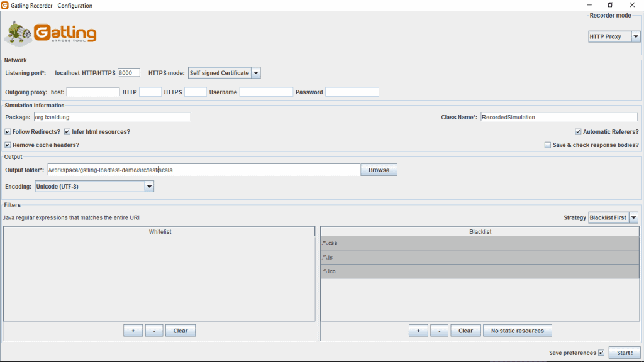Uncheck the Automatic Referers checkbox
Image resolution: width=644 pixels, height=362 pixels.
(x=578, y=132)
